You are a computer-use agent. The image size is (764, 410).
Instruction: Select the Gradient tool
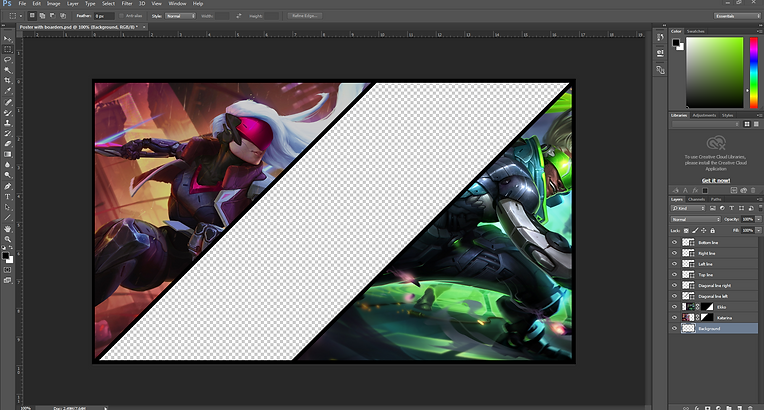pyautogui.click(x=7, y=155)
